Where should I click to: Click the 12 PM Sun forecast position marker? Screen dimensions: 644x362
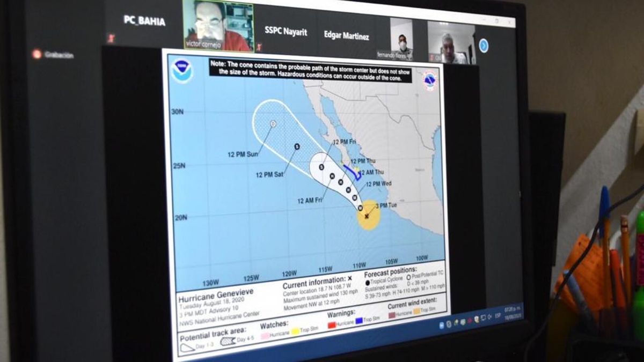coord(273,124)
